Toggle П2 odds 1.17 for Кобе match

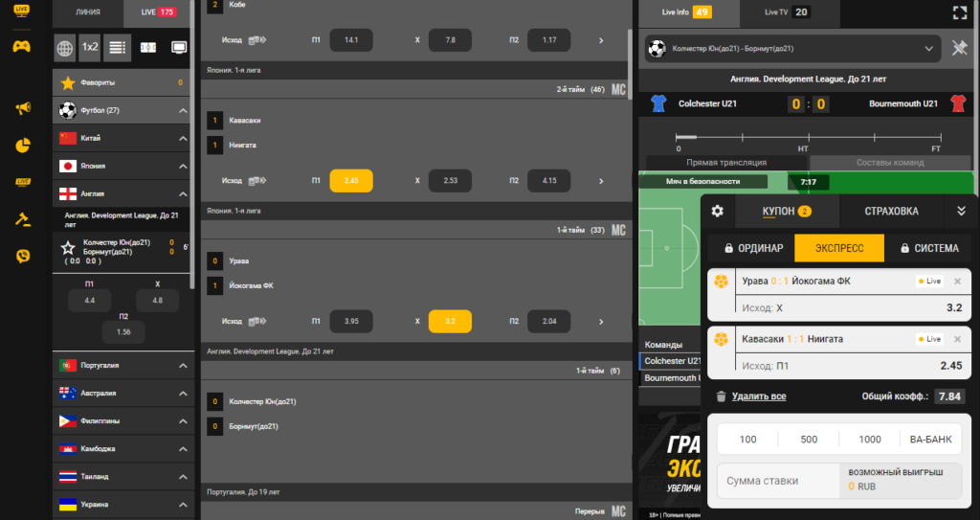[x=548, y=40]
